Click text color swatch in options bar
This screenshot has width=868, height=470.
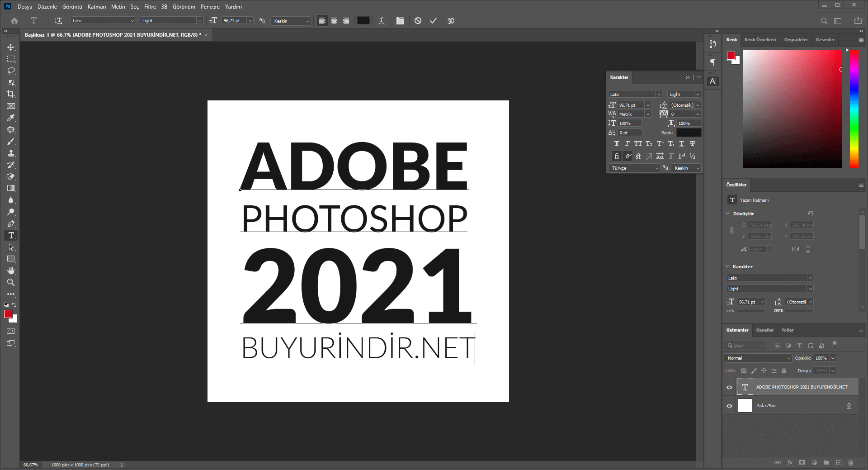coord(363,21)
